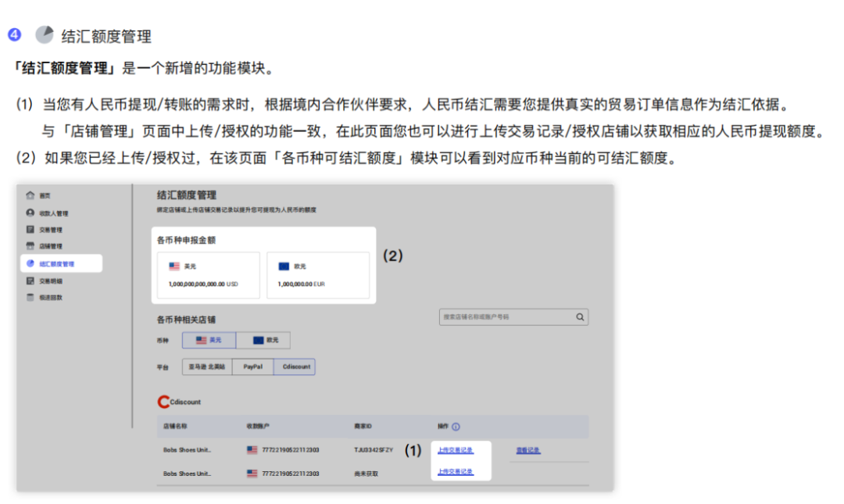The height and width of the screenshot is (504, 844).
Task: Click the magnifier icon in search box
Action: [x=579, y=316]
